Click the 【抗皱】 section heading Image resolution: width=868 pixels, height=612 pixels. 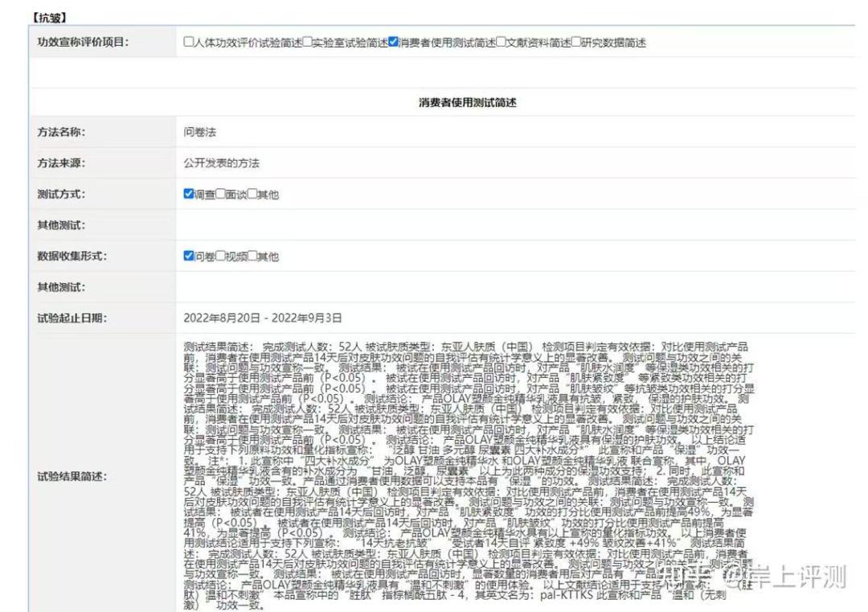pos(49,18)
